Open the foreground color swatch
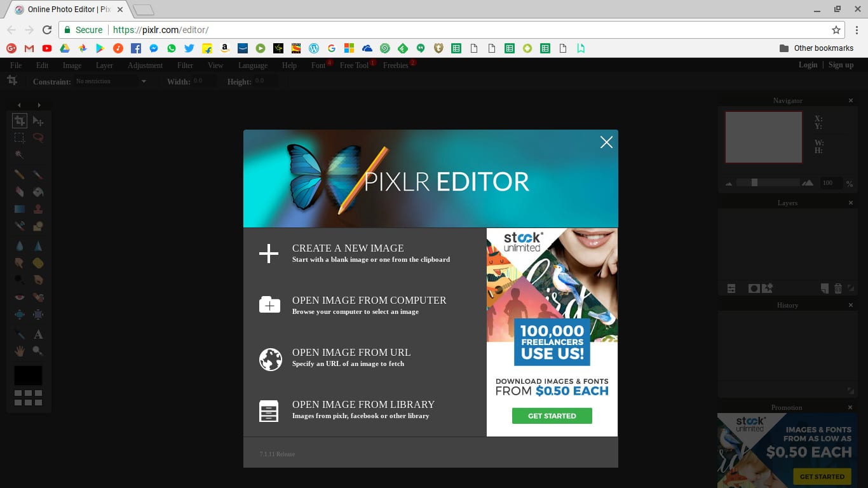The height and width of the screenshot is (488, 868). tap(29, 375)
